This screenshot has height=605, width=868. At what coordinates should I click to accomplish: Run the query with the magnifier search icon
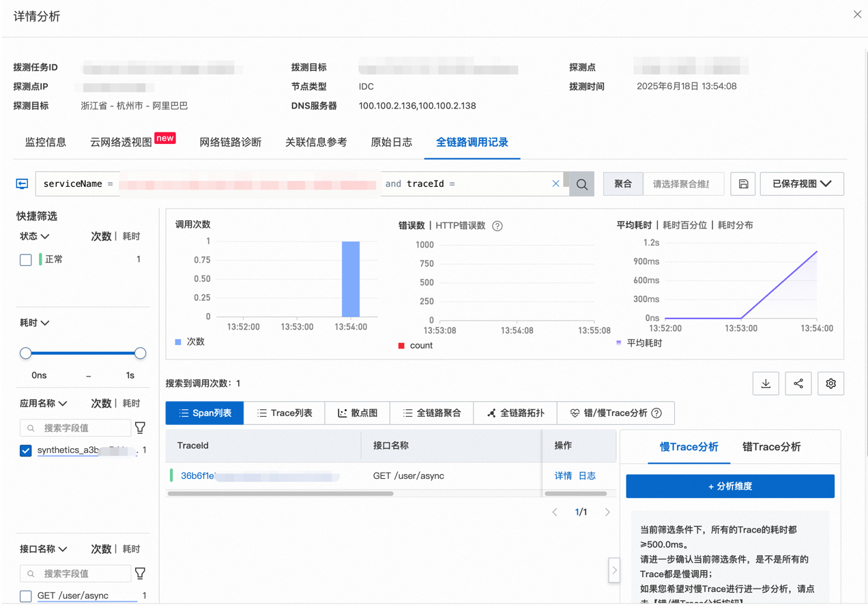tap(581, 184)
